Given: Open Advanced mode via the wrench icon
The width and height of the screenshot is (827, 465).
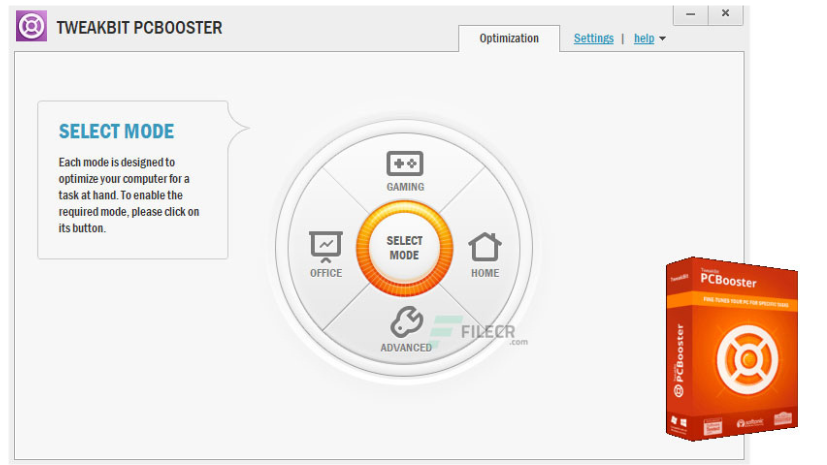Looking at the screenshot, I should tap(405, 322).
